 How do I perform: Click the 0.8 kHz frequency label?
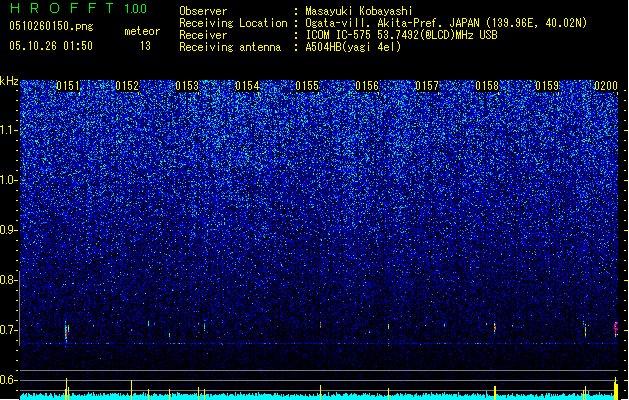tap(9, 280)
